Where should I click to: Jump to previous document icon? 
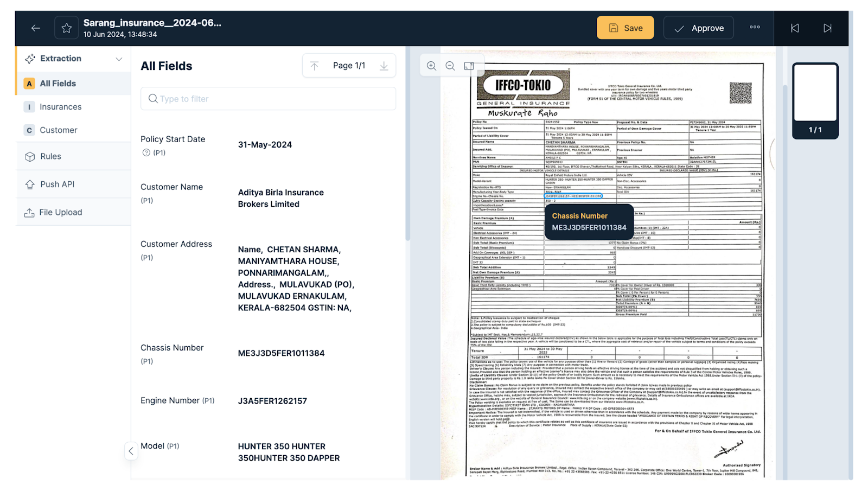(795, 28)
